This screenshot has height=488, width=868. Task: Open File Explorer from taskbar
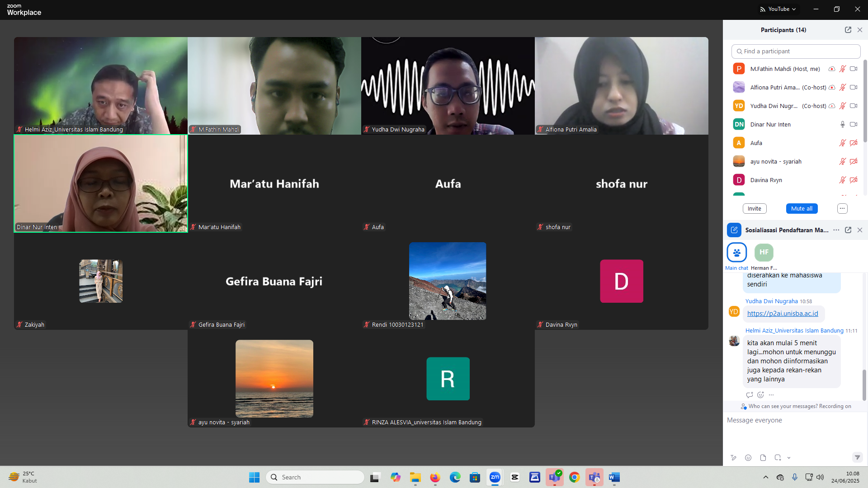click(415, 477)
